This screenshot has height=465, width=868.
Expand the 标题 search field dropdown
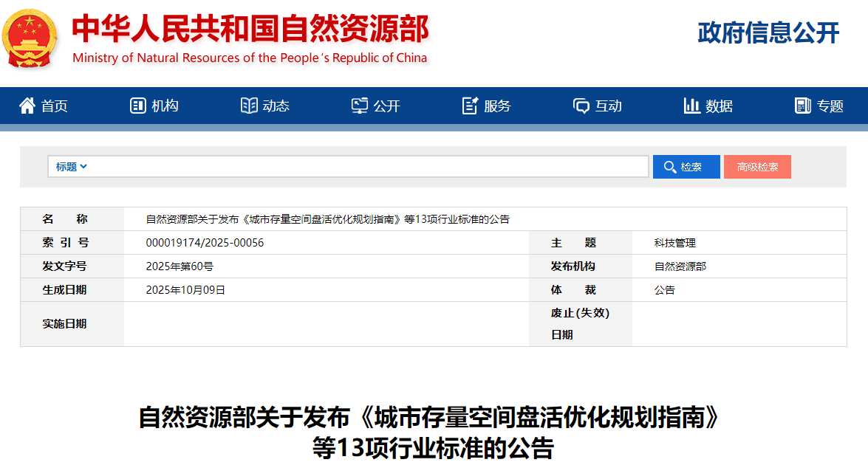pyautogui.click(x=72, y=167)
